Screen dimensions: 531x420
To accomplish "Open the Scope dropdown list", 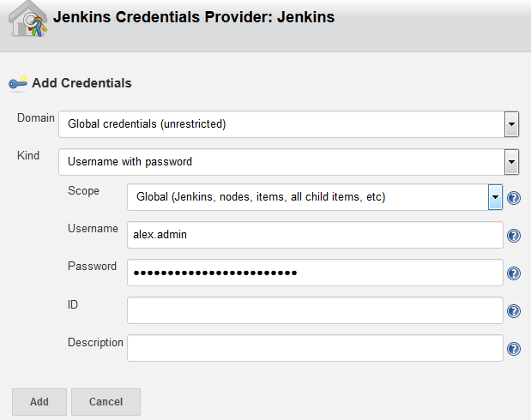I will point(495,198).
